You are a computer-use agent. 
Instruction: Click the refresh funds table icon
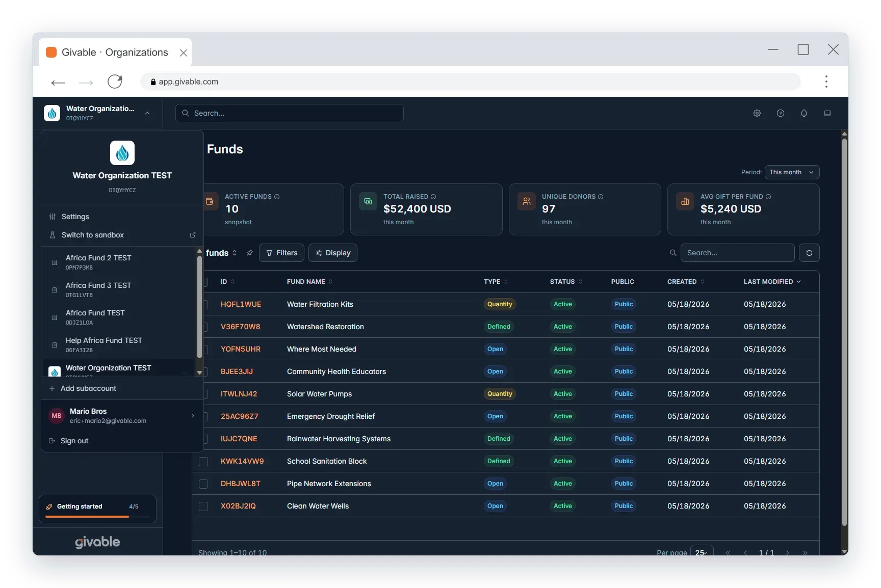(809, 253)
